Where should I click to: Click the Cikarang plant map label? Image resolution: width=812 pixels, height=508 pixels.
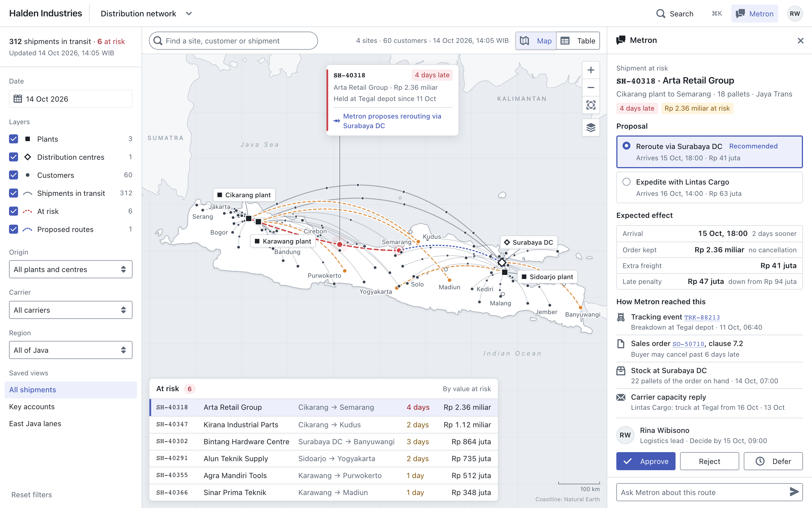tap(244, 195)
